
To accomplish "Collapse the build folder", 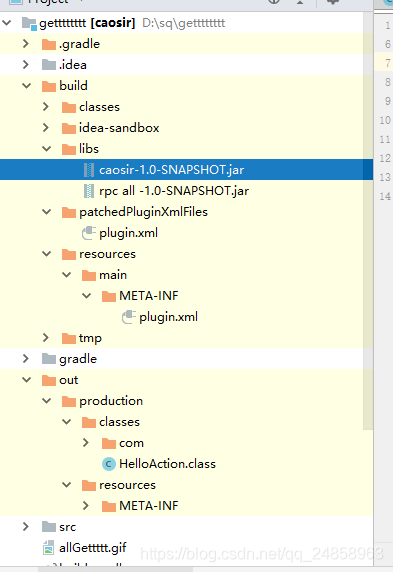I will (x=26, y=86).
